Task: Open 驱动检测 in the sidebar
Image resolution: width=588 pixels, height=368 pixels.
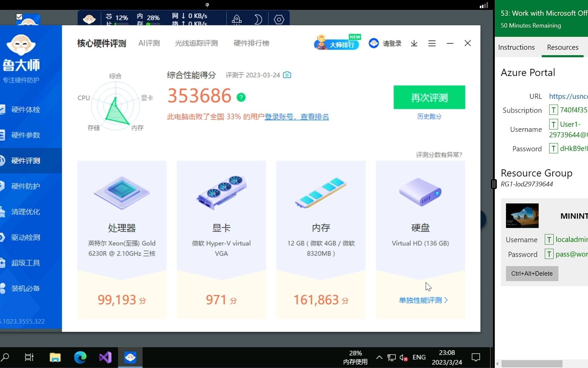Action: [x=26, y=237]
